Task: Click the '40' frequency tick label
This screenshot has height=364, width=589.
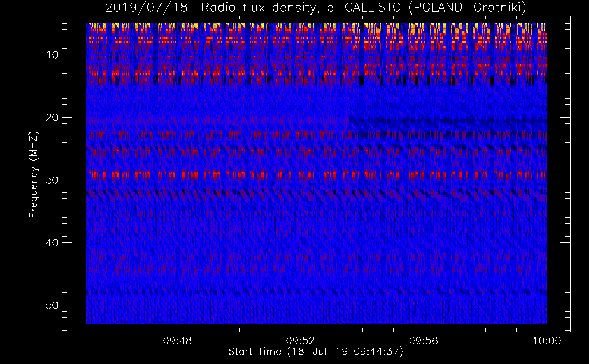Action: tap(52, 243)
